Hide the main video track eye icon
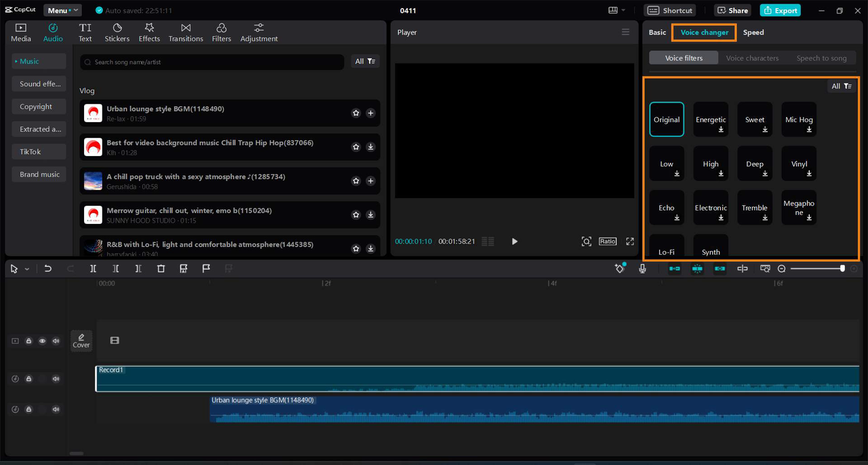The height and width of the screenshot is (465, 868). [42, 341]
